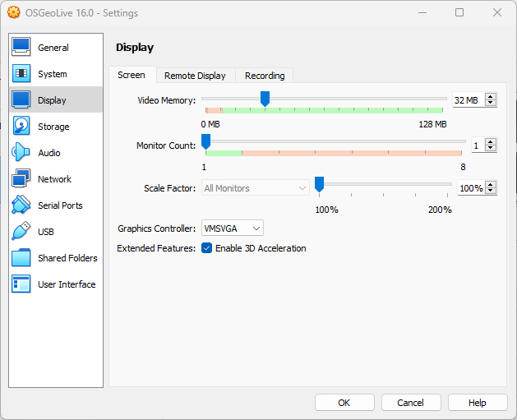The height and width of the screenshot is (420, 517).
Task: Close the Settings window
Action: 497,12
